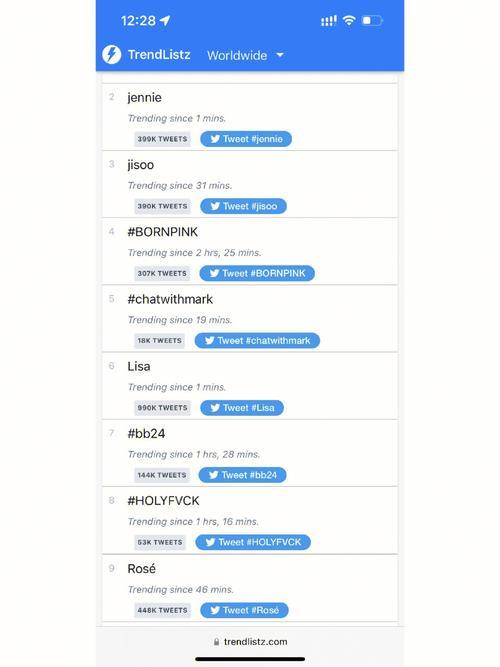The height and width of the screenshot is (667, 500).
Task: Click the Tweet #Lisa button
Action: click(242, 408)
